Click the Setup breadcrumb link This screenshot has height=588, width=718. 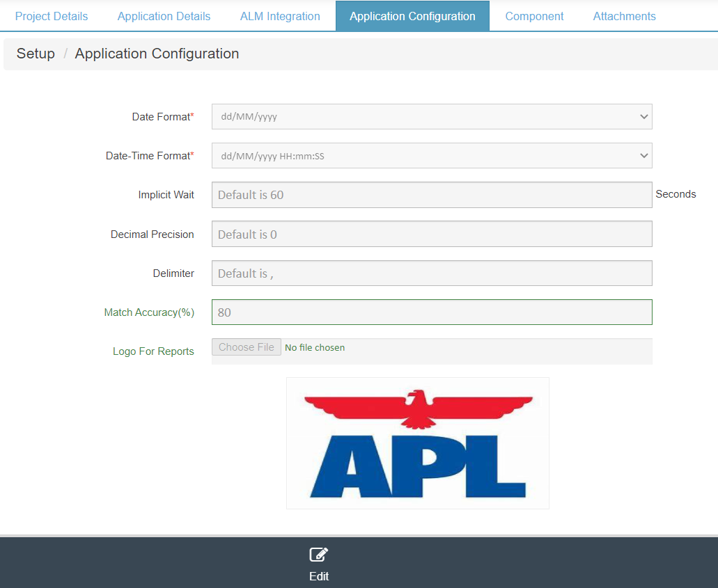tap(36, 54)
